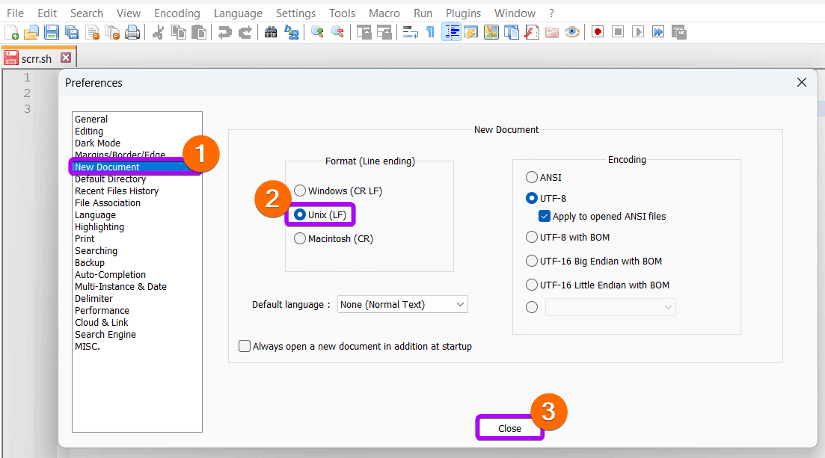Image resolution: width=825 pixels, height=458 pixels.
Task: Open the Default language dropdown
Action: [402, 304]
